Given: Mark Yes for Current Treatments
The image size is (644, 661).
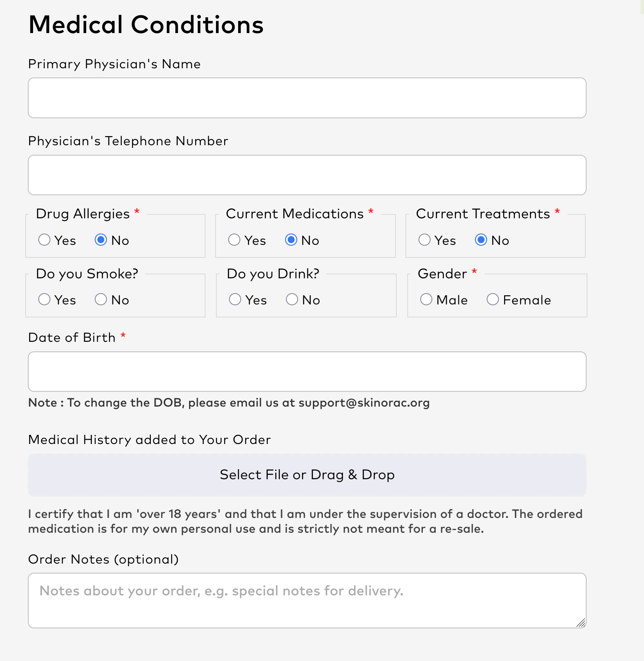Looking at the screenshot, I should point(425,240).
